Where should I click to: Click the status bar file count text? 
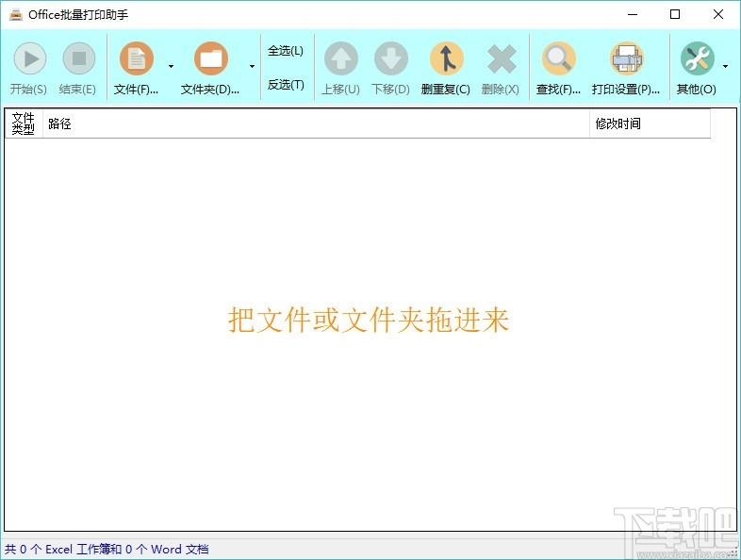coord(107,549)
